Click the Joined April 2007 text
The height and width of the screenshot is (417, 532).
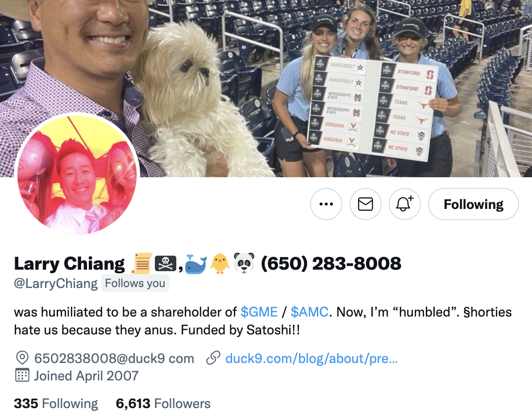point(86,375)
